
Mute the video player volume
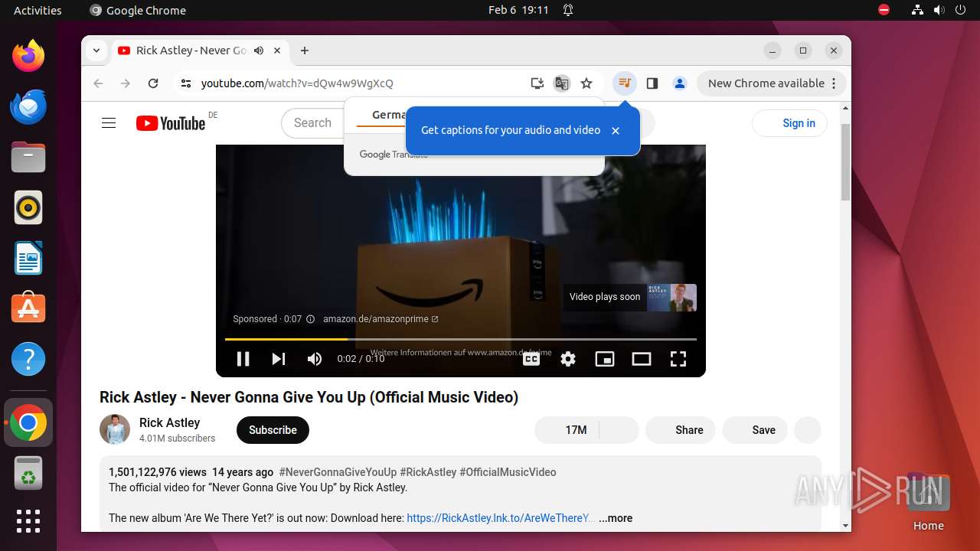pos(315,359)
